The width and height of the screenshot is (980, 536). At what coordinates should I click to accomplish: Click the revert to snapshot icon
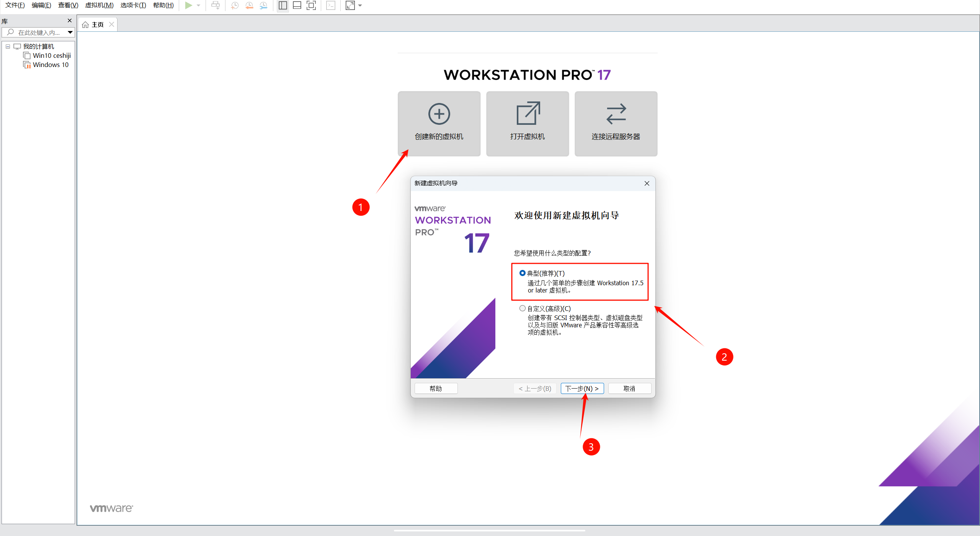tap(249, 5)
